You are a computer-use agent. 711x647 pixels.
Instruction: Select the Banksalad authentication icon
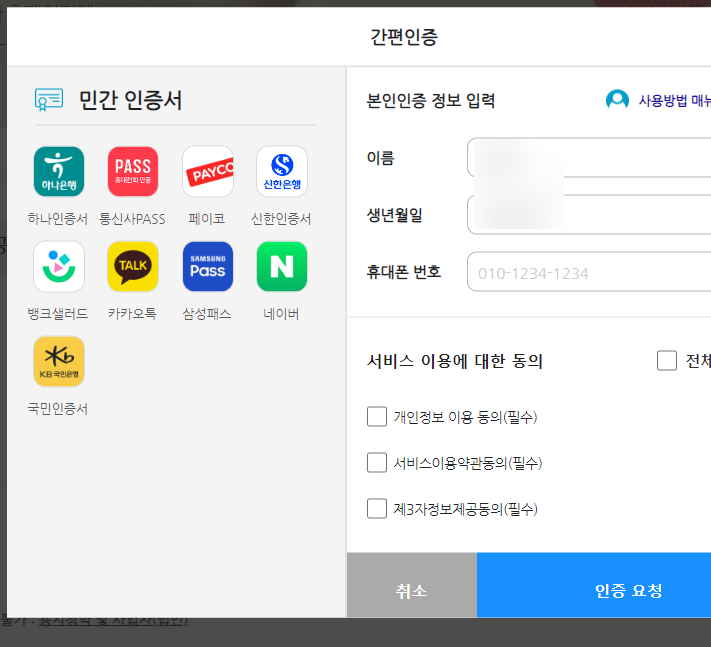pyautogui.click(x=59, y=267)
